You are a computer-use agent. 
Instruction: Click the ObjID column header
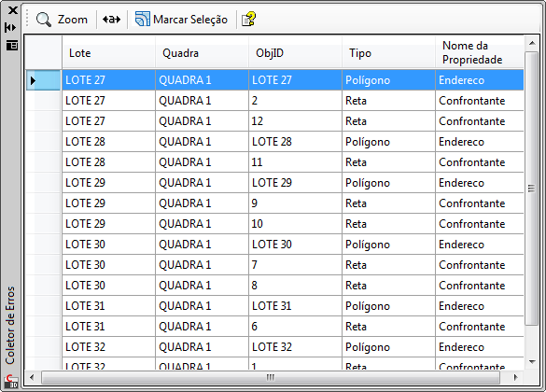coord(295,53)
